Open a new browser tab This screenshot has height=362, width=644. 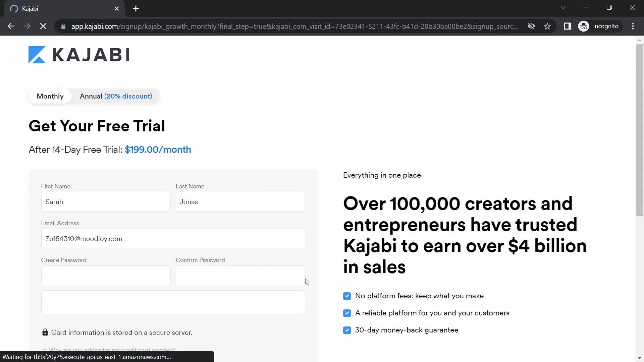(x=136, y=9)
